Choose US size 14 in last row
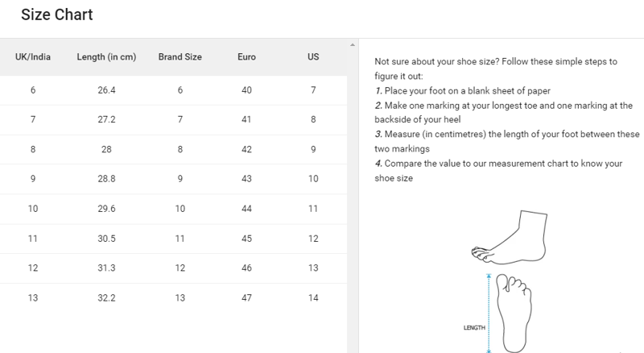 [313, 298]
